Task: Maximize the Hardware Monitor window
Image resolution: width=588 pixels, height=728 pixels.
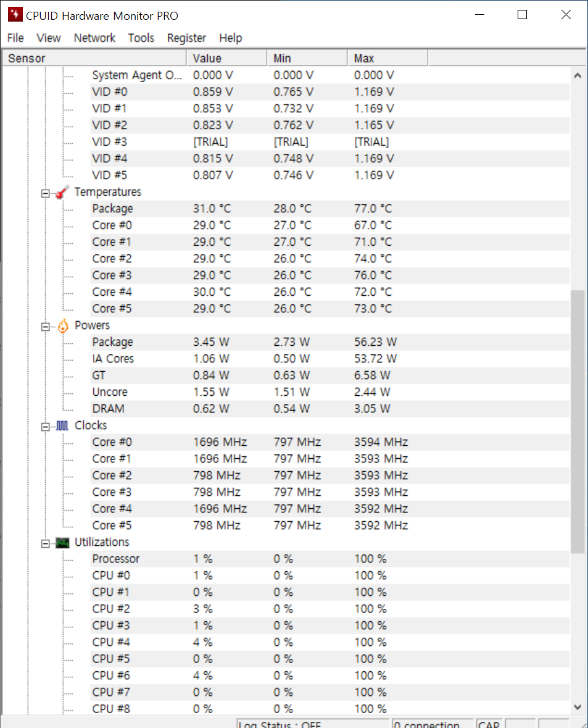Action: pos(522,15)
